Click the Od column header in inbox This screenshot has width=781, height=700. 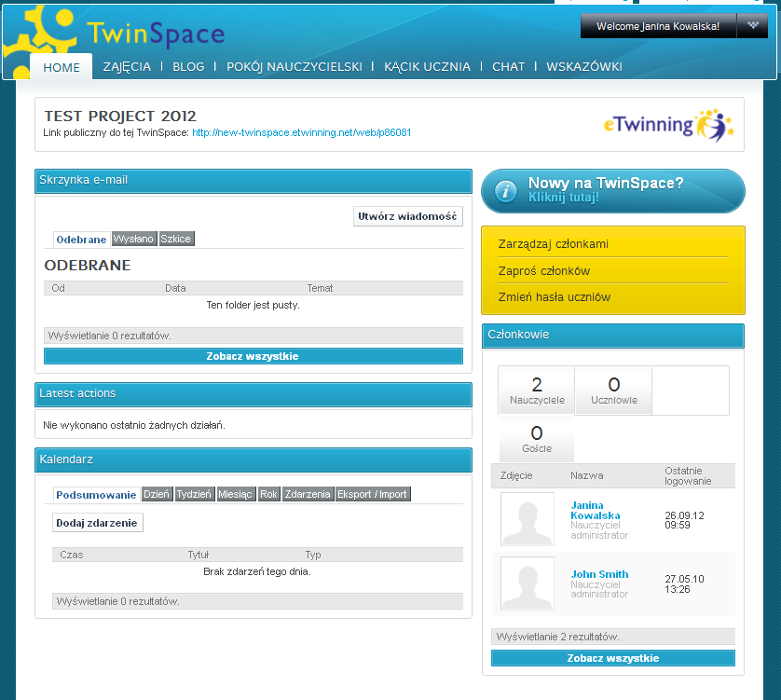[59, 288]
